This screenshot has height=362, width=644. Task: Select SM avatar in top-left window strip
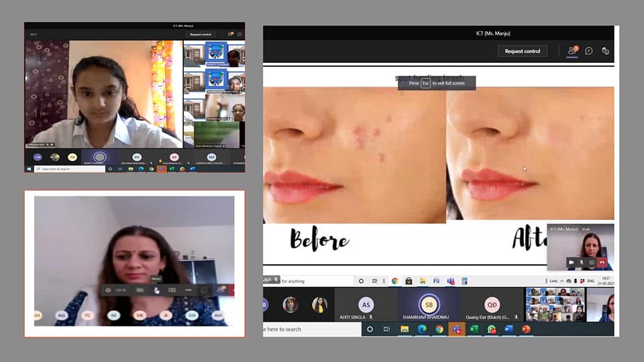pyautogui.click(x=211, y=157)
